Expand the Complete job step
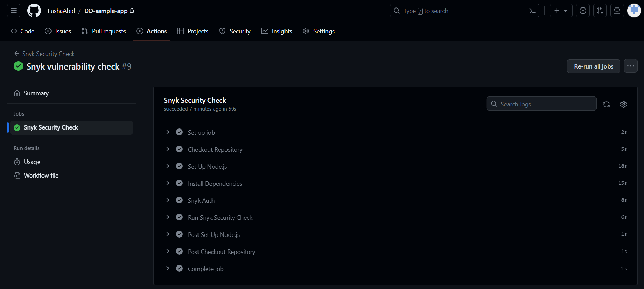This screenshot has width=644, height=289. 168,268
